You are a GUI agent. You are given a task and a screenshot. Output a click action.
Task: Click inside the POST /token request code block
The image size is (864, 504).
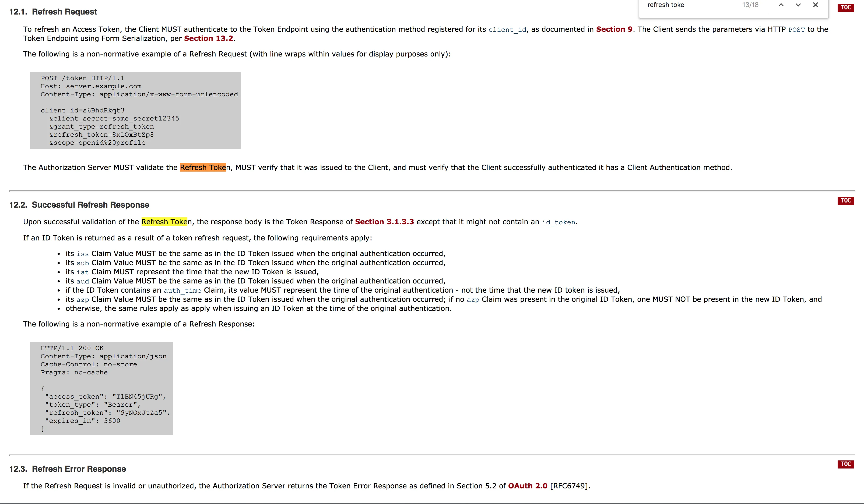tap(135, 110)
